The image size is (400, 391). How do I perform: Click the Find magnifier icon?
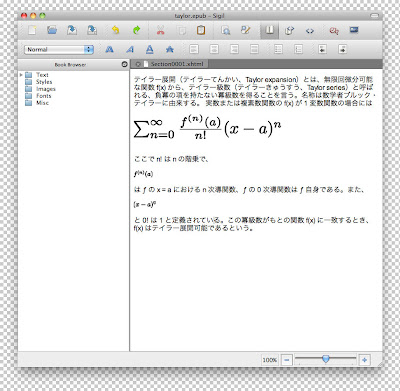pyautogui.click(x=226, y=30)
